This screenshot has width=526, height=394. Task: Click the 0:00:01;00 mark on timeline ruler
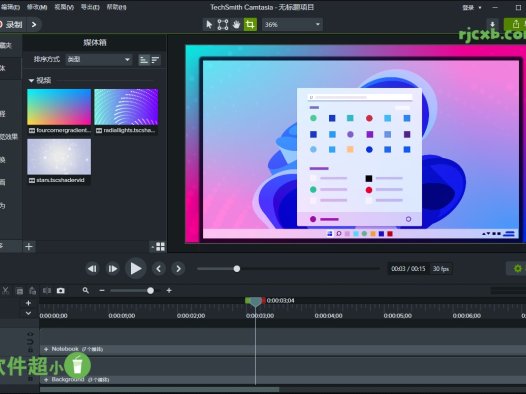point(122,316)
